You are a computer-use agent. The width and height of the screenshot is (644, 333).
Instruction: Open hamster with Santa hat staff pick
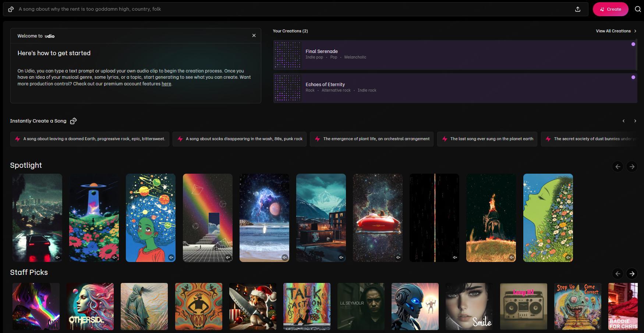(x=253, y=307)
